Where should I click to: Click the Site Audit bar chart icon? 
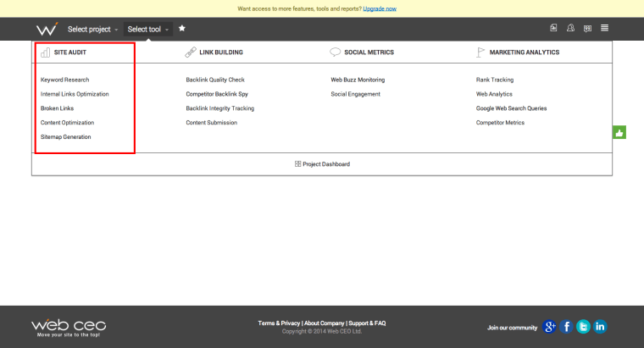click(45, 52)
